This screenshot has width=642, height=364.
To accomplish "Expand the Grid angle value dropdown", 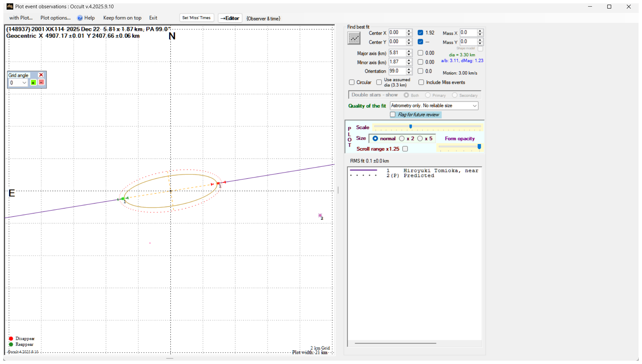I will (x=24, y=83).
